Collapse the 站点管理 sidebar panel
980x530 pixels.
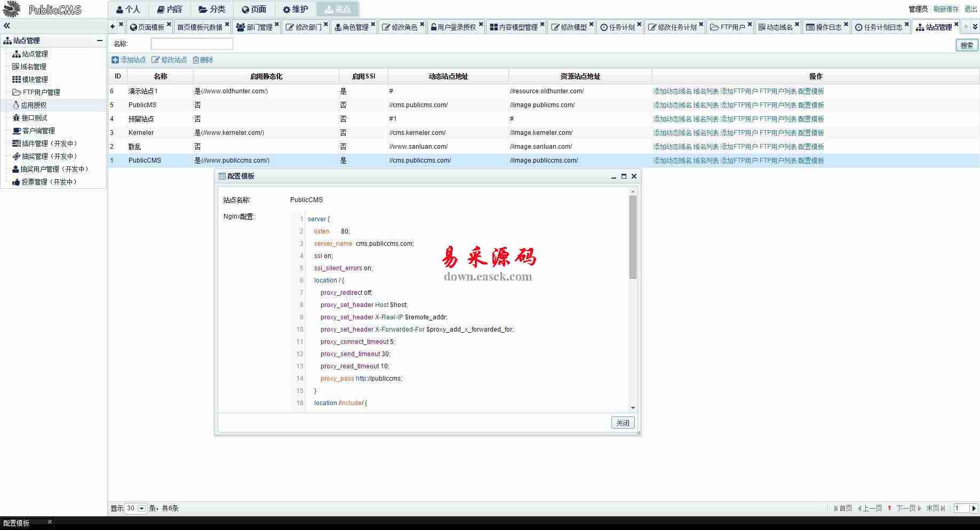pyautogui.click(x=99, y=41)
